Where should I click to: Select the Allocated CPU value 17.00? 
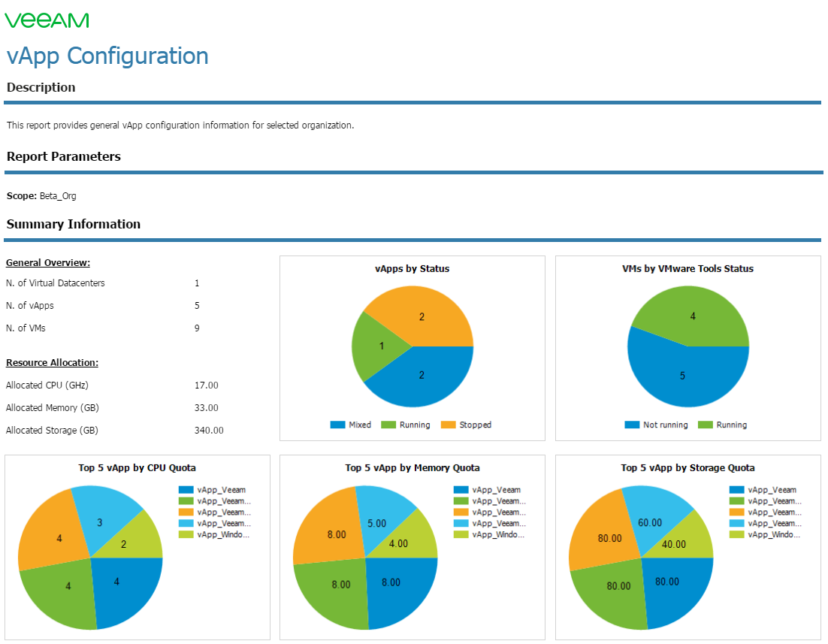[x=207, y=385]
